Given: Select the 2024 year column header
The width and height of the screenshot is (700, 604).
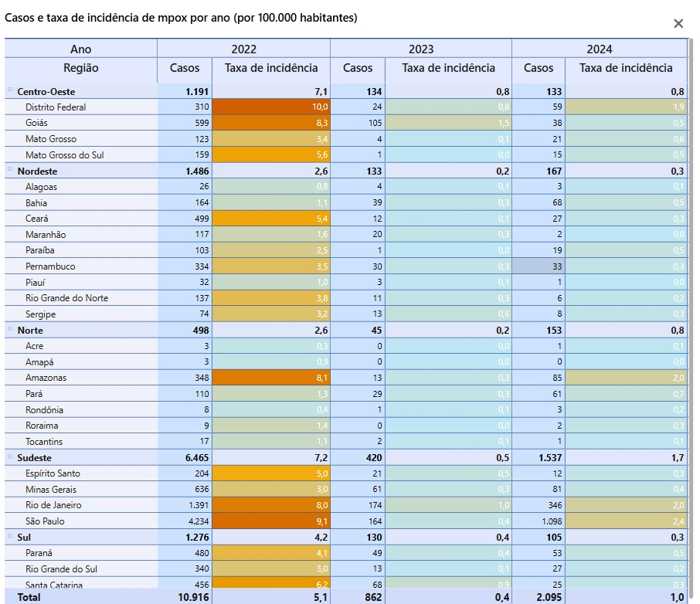Looking at the screenshot, I should [599, 49].
